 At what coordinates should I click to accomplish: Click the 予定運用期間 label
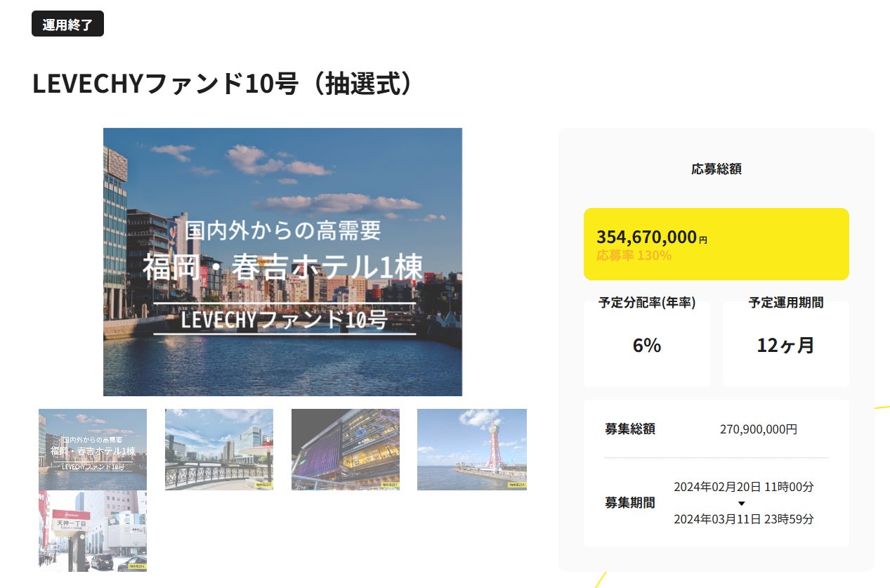coord(786,303)
